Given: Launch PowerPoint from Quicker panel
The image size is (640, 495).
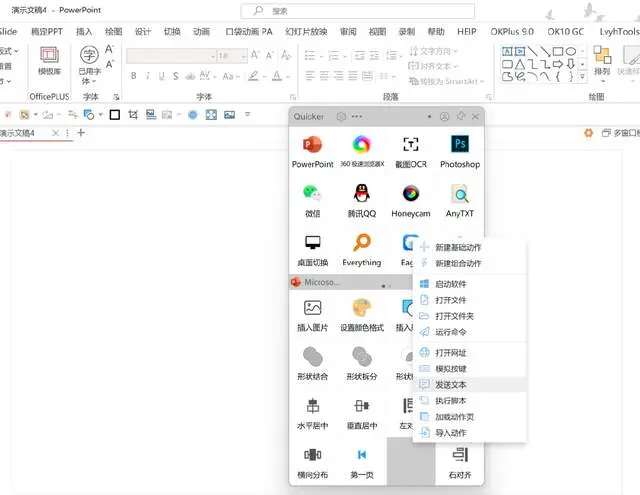Looking at the screenshot, I should pos(312,152).
